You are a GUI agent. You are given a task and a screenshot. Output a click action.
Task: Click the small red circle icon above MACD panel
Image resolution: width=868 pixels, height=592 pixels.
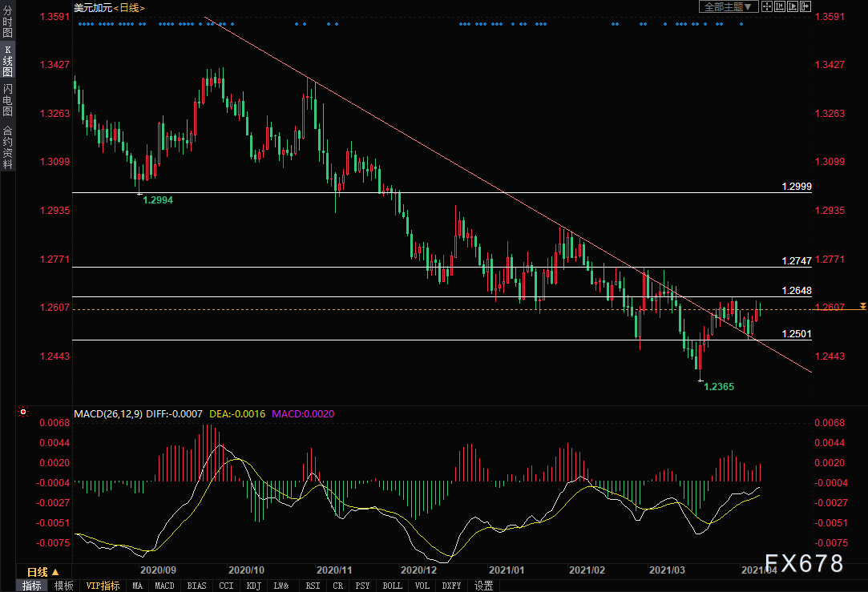(x=24, y=413)
